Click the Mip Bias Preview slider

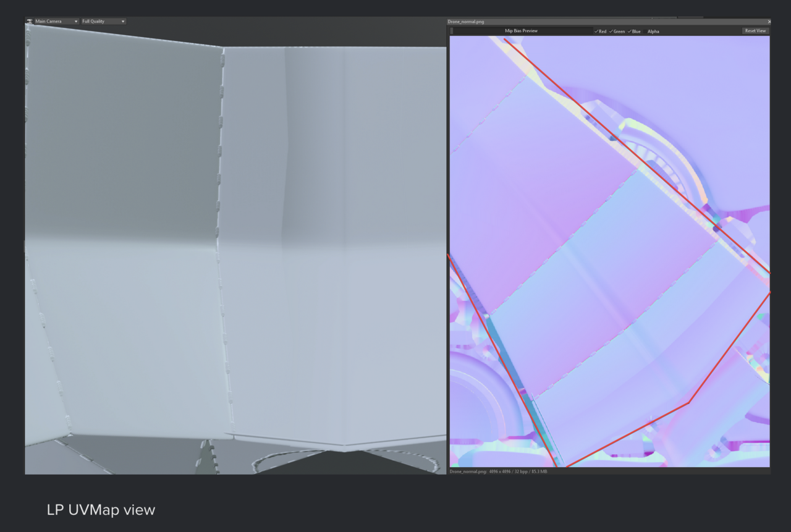522,31
